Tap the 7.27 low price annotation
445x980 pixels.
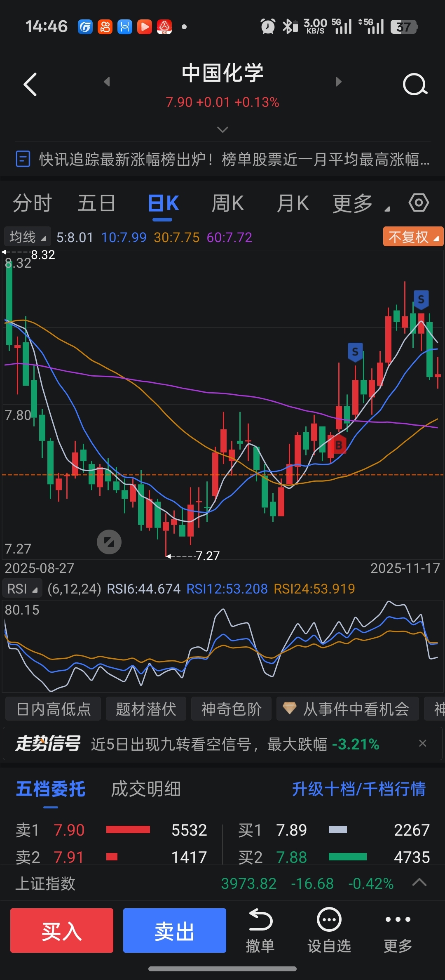tap(208, 556)
